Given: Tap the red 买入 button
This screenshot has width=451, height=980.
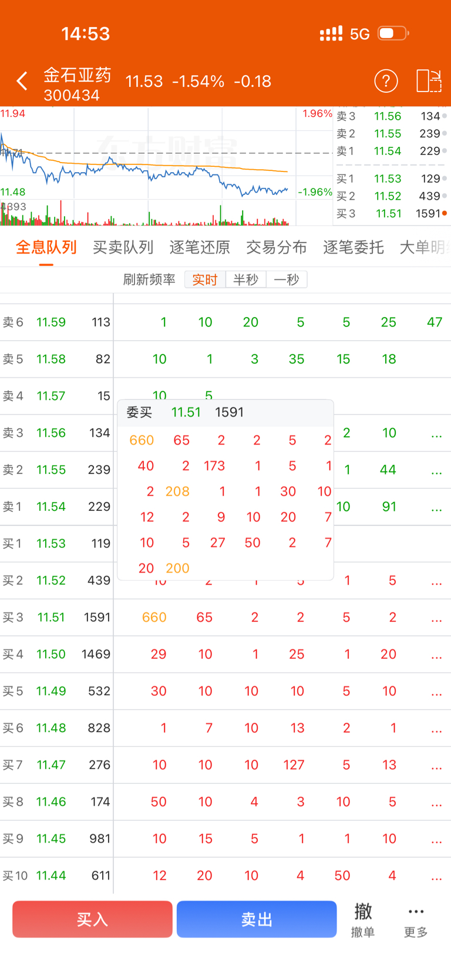Looking at the screenshot, I should click(92, 919).
